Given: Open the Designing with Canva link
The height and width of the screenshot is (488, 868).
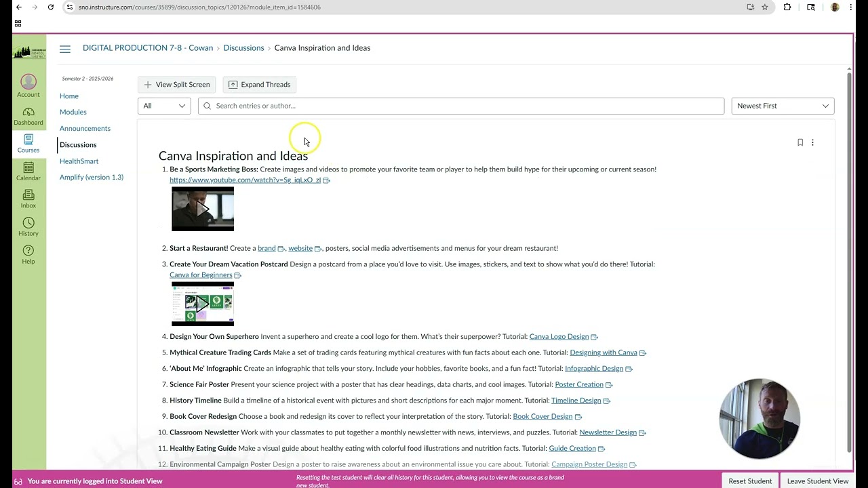Looking at the screenshot, I should tap(604, 352).
